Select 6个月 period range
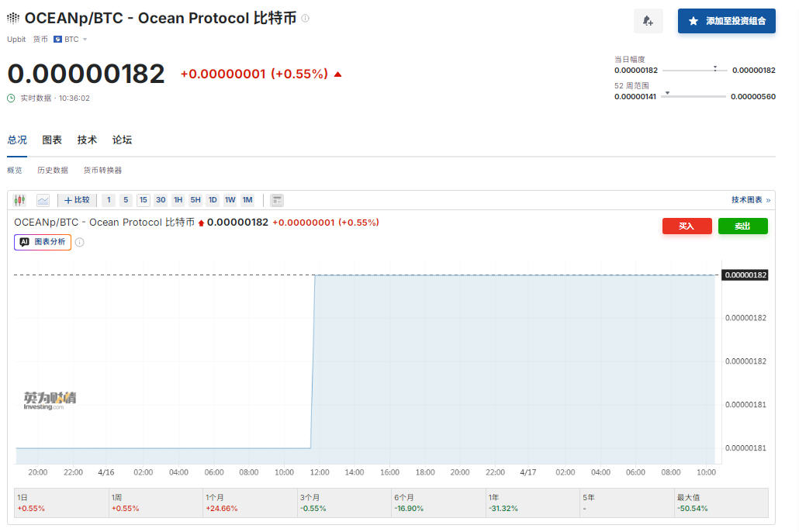The width and height of the screenshot is (799, 532). 438,503
